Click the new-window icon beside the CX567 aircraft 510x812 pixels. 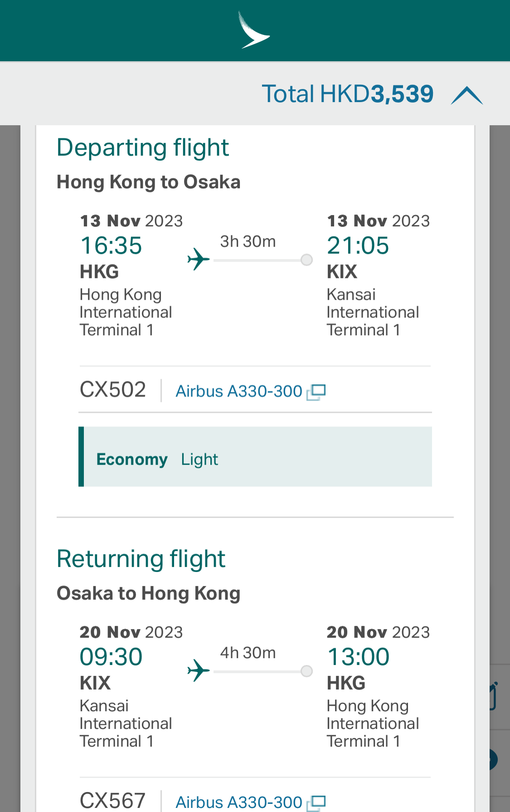(x=316, y=803)
